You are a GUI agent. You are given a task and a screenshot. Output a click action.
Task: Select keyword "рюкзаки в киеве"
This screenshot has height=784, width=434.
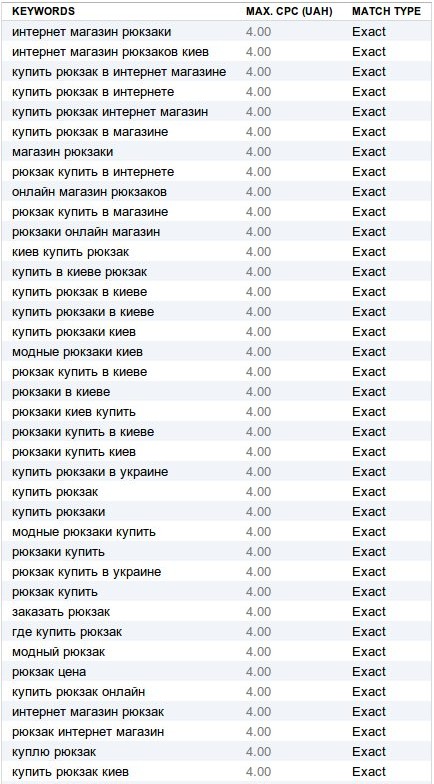pos(61,392)
